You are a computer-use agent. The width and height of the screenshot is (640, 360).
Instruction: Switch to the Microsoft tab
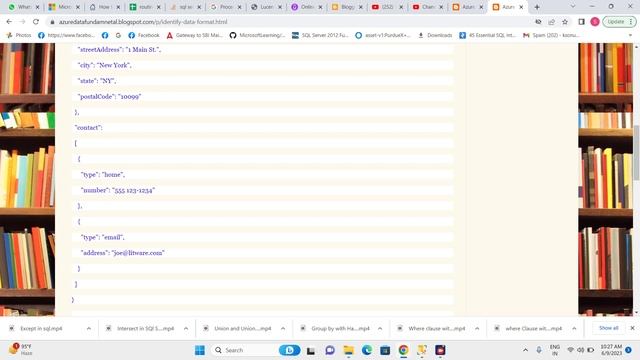(x=64, y=7)
